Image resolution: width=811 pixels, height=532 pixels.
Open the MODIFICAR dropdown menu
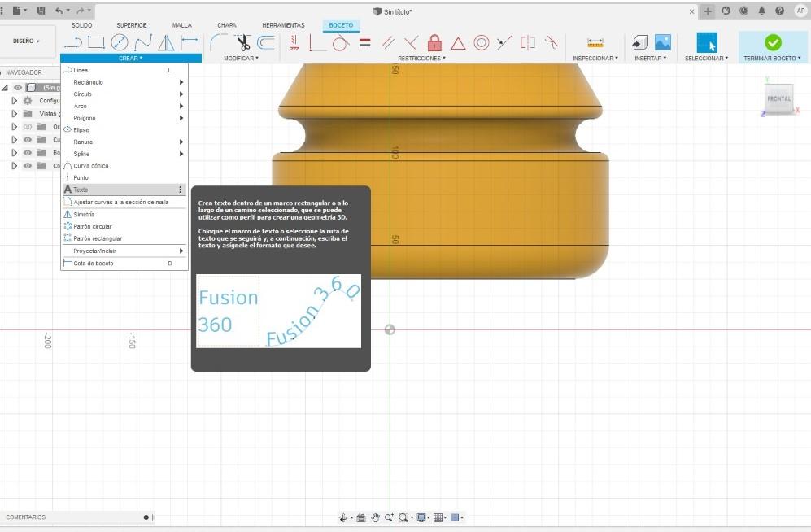point(241,59)
